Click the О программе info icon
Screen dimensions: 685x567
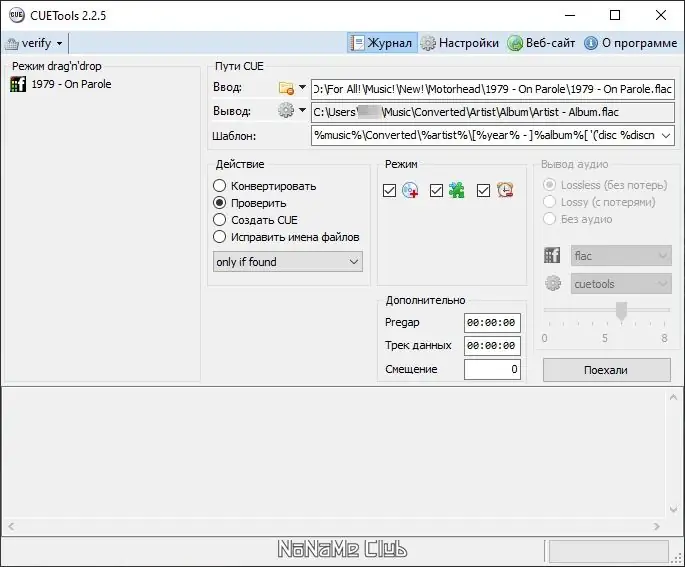pyautogui.click(x=591, y=43)
